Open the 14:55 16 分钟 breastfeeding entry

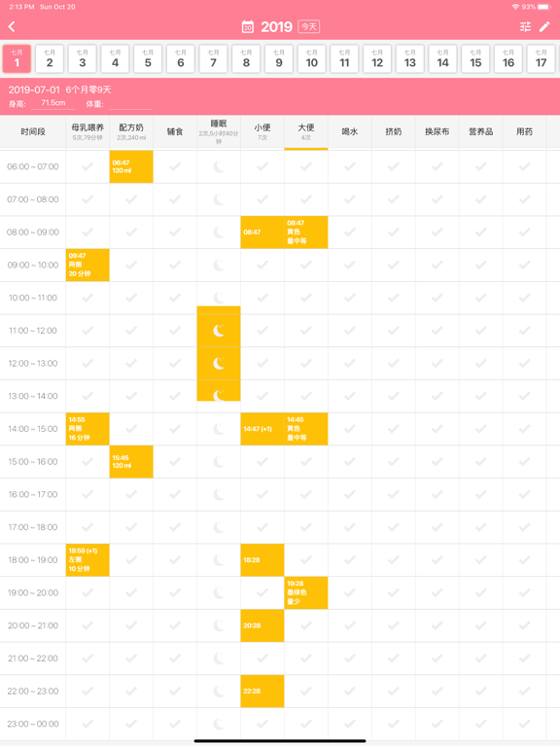87,429
